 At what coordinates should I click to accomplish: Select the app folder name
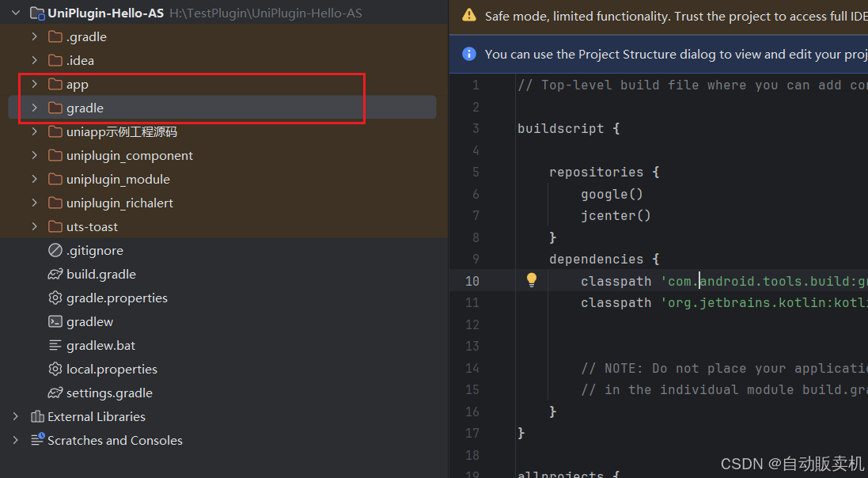pos(78,84)
